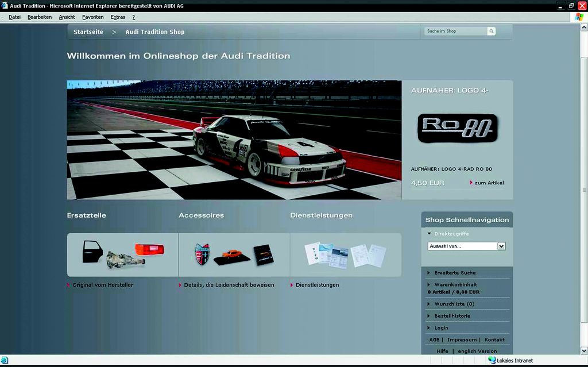Open the Favoriten menu
The height and width of the screenshot is (367, 588).
point(92,17)
